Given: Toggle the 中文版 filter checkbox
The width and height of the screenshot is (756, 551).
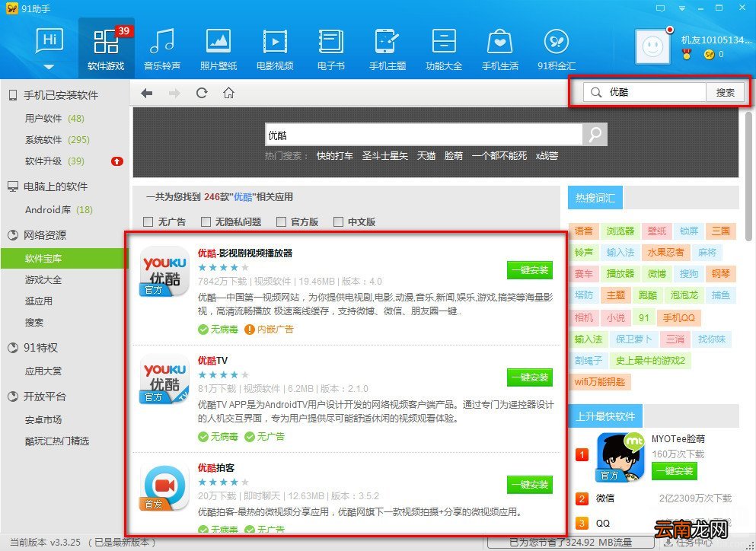Looking at the screenshot, I should [x=339, y=221].
